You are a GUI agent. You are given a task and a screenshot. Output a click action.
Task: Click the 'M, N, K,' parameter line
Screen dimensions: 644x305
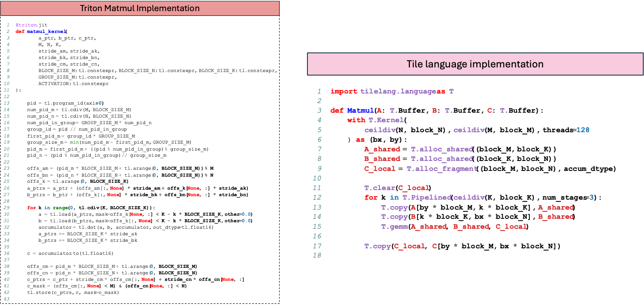[x=50, y=44]
